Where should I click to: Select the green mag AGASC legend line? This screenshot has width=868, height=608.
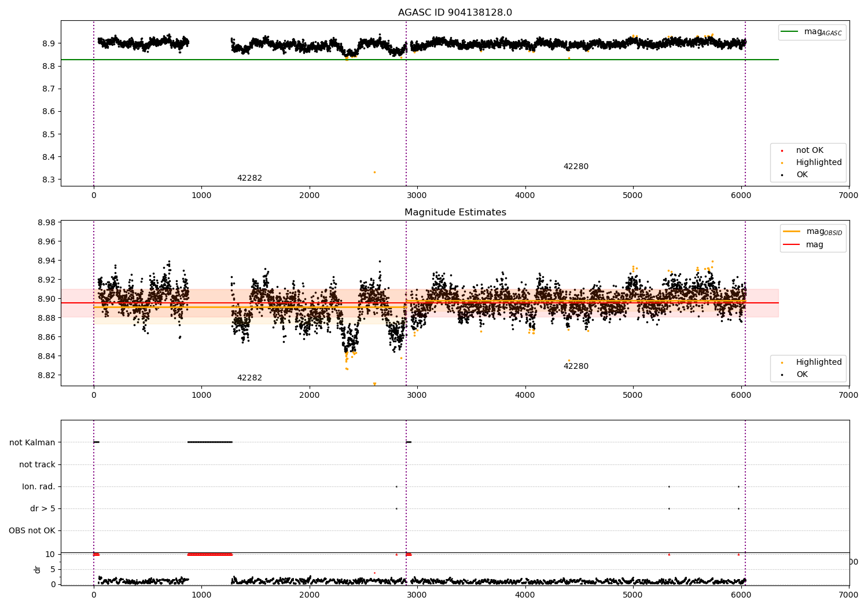pyautogui.click(x=790, y=32)
